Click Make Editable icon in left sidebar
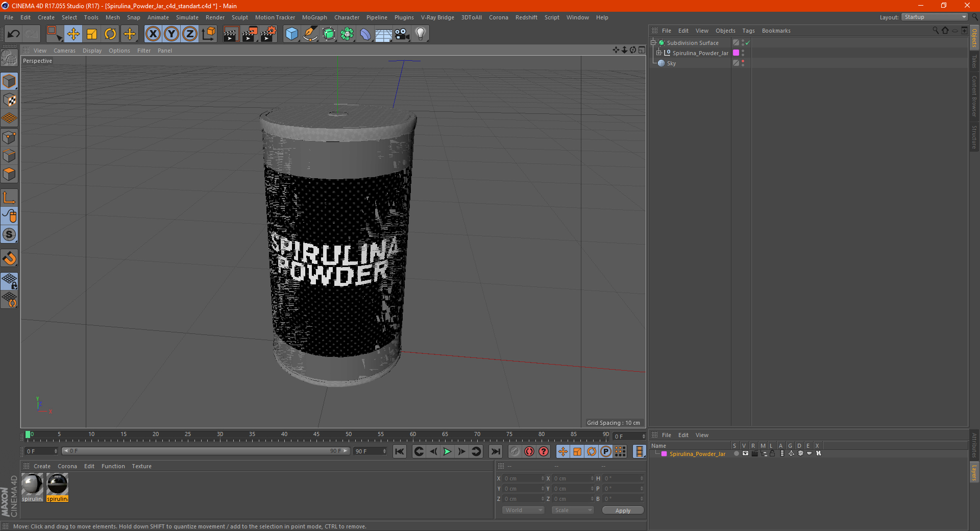980x531 pixels. coord(9,58)
